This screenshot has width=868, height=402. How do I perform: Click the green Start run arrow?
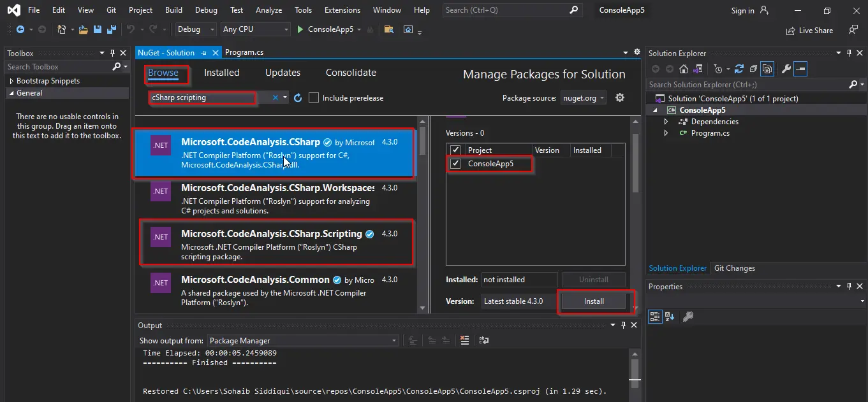click(x=300, y=29)
